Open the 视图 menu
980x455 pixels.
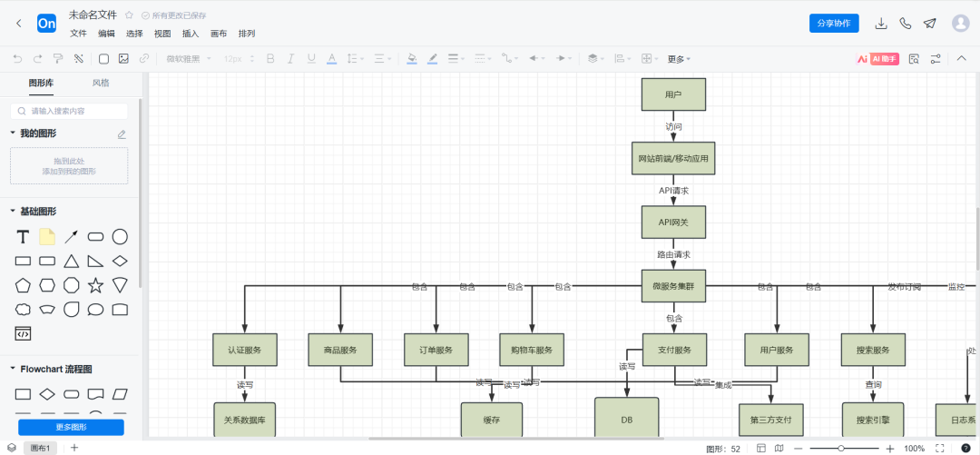click(x=162, y=34)
